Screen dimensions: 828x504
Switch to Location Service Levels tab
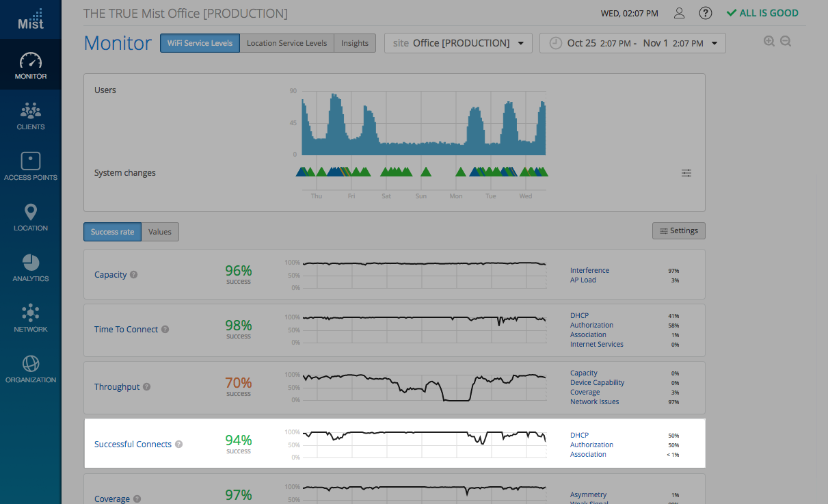pos(286,43)
